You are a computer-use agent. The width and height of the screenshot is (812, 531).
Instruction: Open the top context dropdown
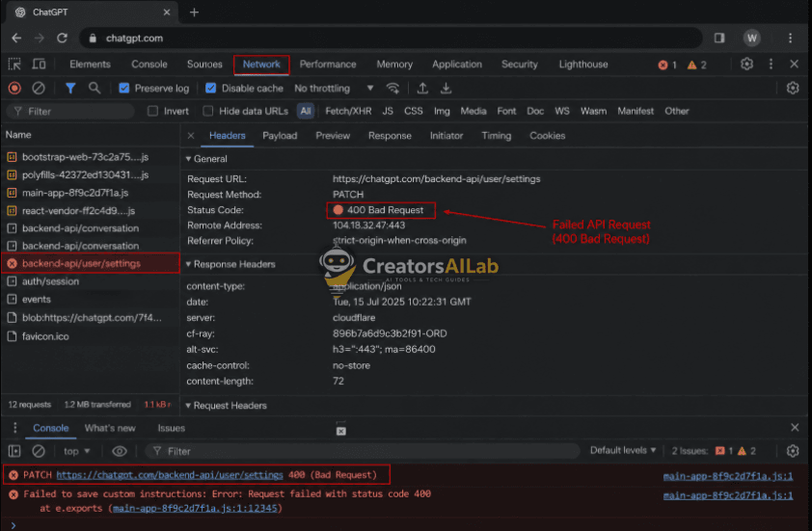point(76,451)
